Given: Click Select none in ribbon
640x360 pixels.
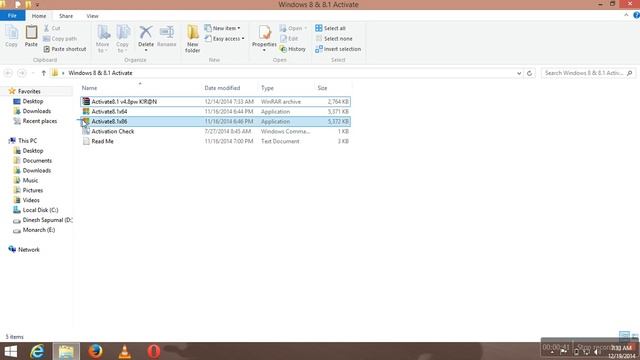Looking at the screenshot, I should point(334,38).
